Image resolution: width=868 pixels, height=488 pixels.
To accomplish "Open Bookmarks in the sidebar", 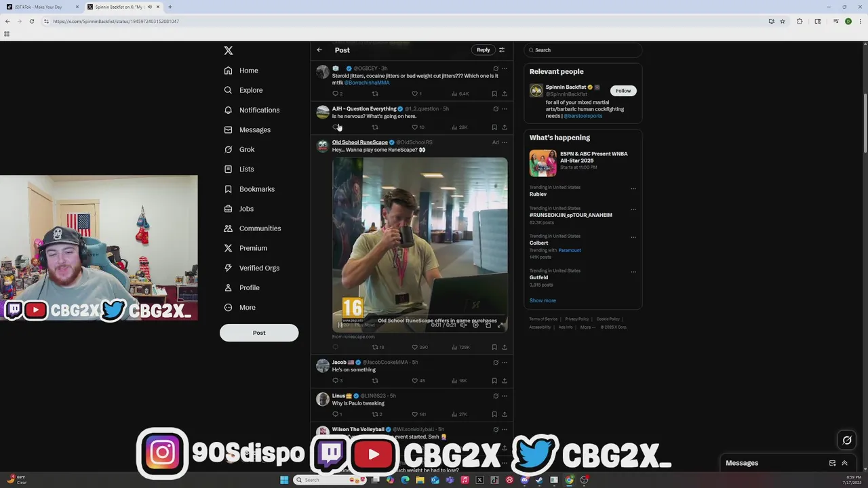I will [x=249, y=189].
